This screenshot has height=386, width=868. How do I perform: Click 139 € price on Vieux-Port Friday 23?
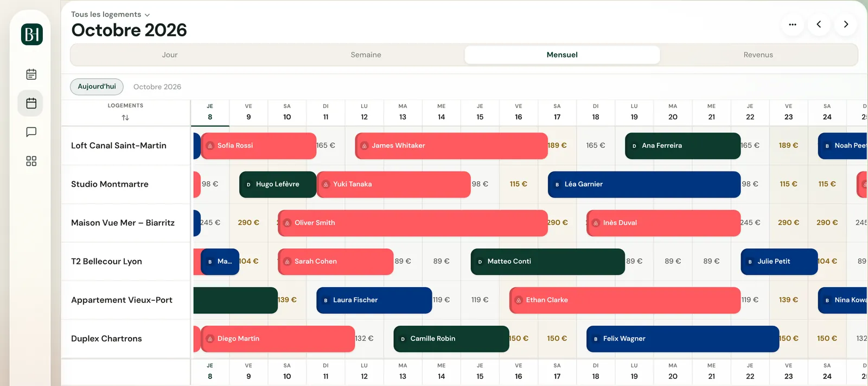pyautogui.click(x=788, y=300)
